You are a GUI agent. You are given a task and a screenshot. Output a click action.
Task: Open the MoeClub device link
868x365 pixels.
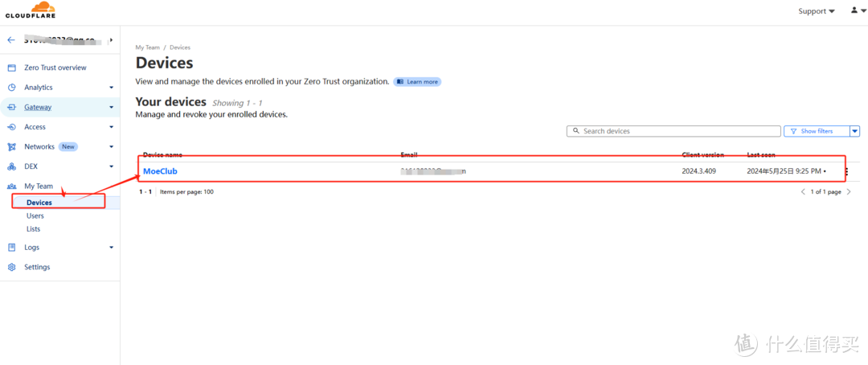[160, 171]
